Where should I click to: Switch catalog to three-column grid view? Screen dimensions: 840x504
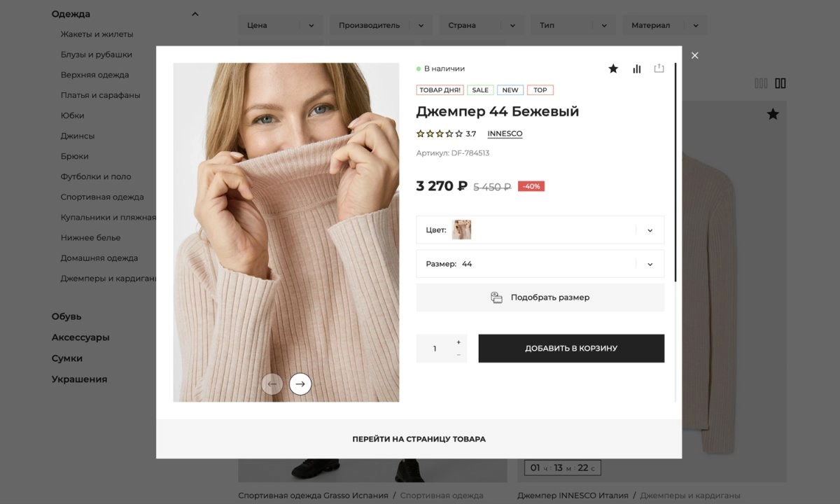click(x=761, y=83)
